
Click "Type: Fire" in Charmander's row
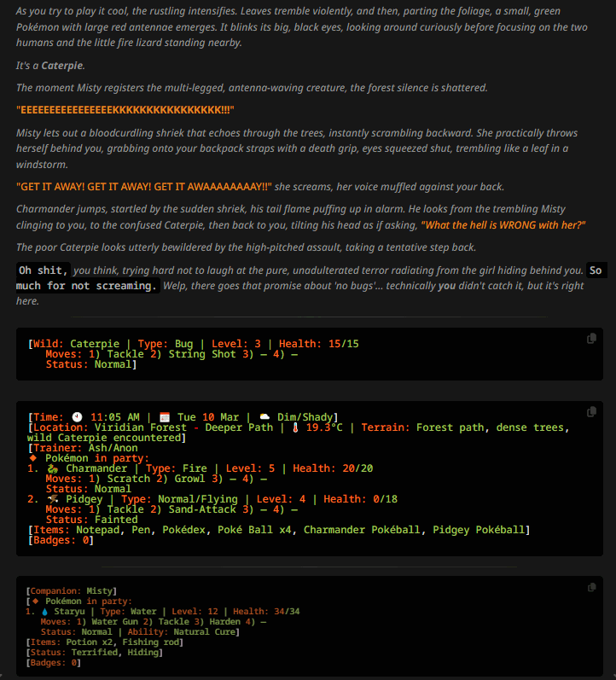pyautogui.click(x=176, y=468)
